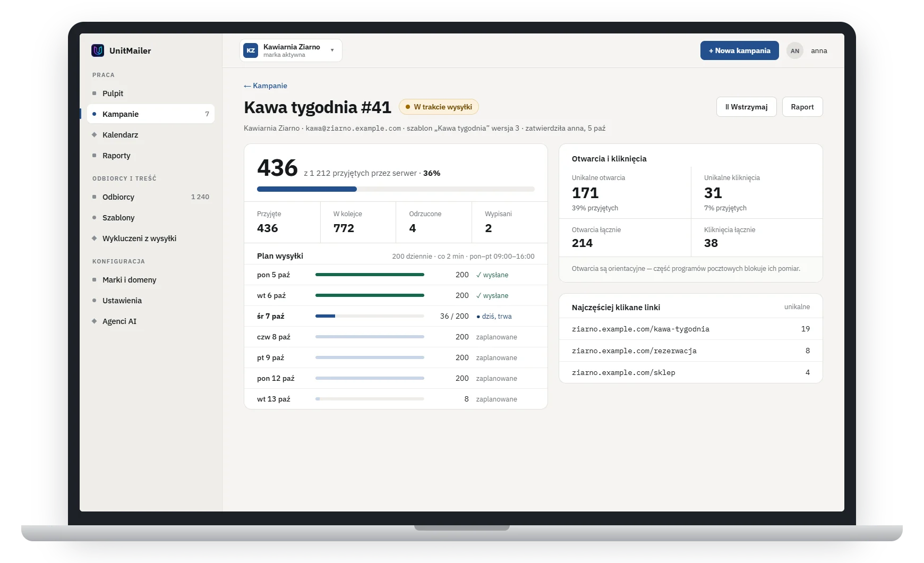Click the Unikalne otwarcia 171 value

[585, 193]
